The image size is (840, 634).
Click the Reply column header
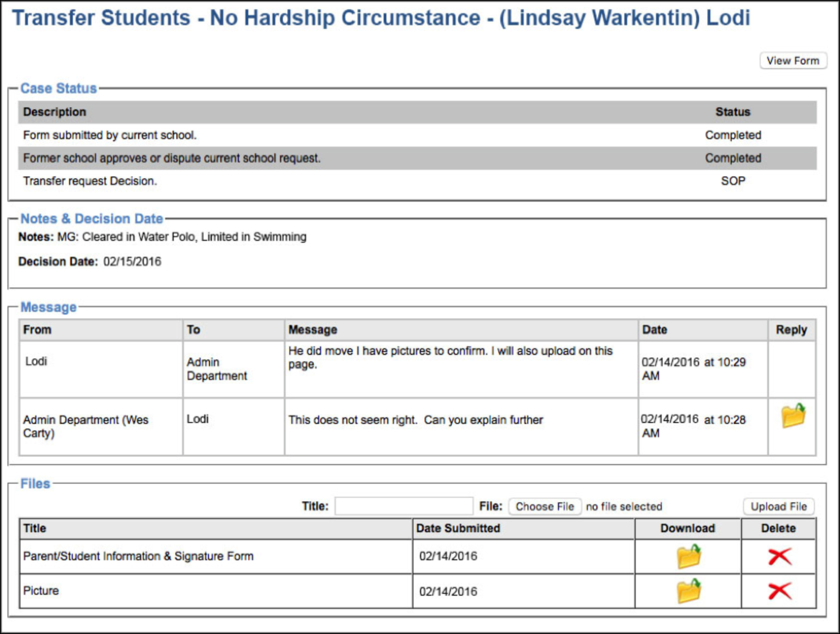coord(791,330)
